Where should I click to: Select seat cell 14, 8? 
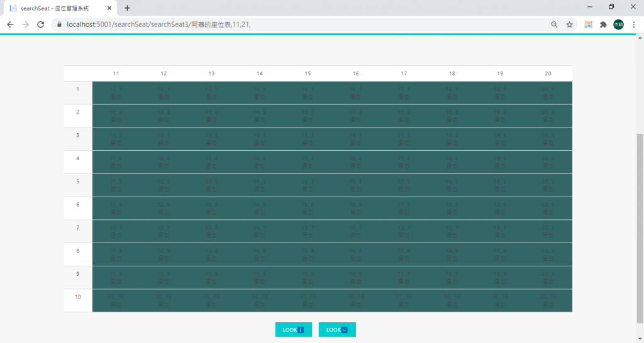coord(260,254)
